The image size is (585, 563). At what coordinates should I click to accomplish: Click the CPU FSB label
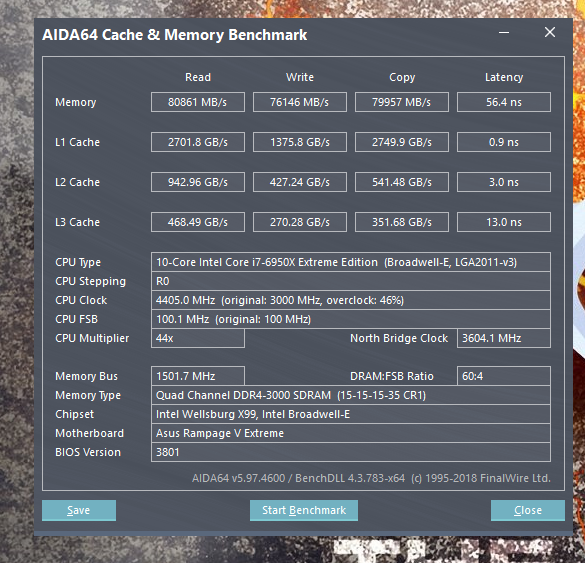click(x=76, y=319)
